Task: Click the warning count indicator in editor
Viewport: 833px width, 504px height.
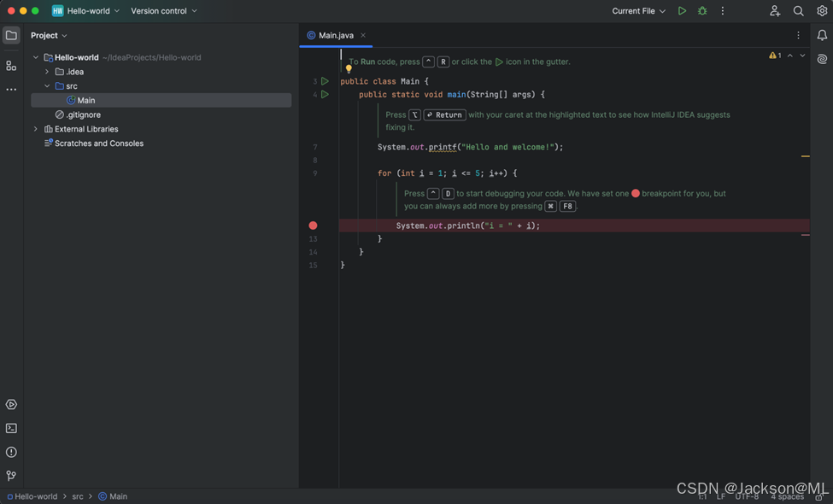Action: (x=774, y=56)
